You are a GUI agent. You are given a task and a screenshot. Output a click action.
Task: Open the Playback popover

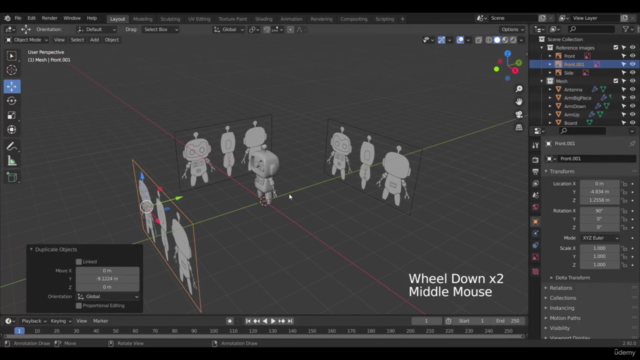(33, 321)
